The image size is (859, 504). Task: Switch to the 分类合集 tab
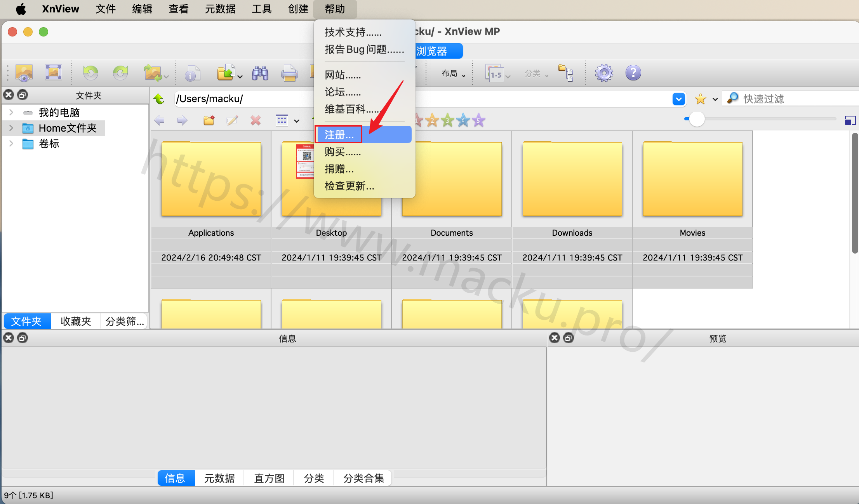(363, 478)
